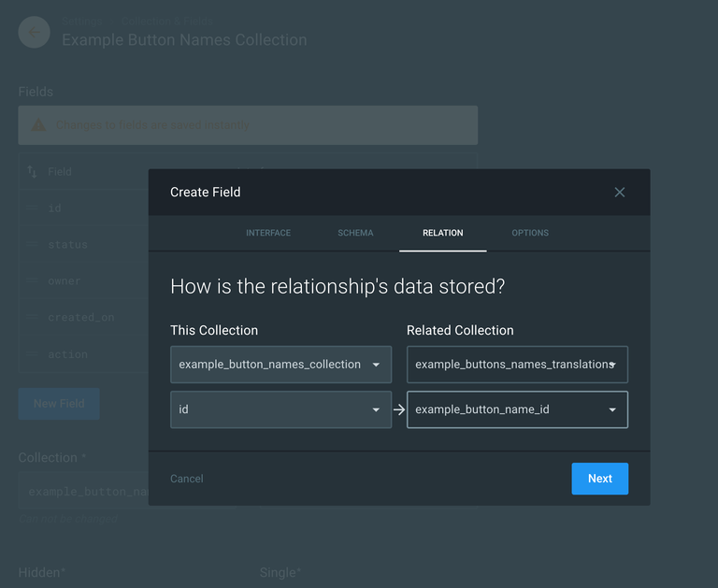Screen dimensions: 718x588
Task: Click the Collection name input field
Action: (84, 492)
